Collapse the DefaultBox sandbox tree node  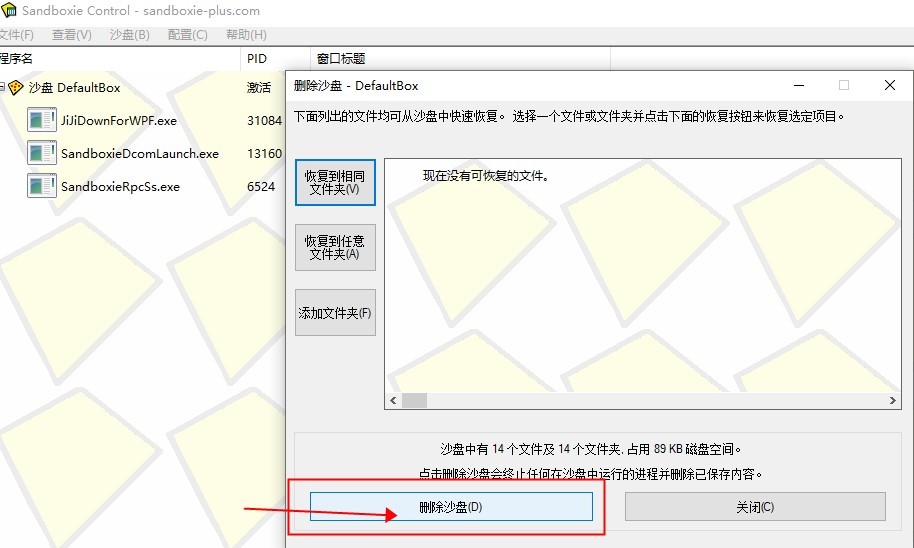[x=2, y=88]
